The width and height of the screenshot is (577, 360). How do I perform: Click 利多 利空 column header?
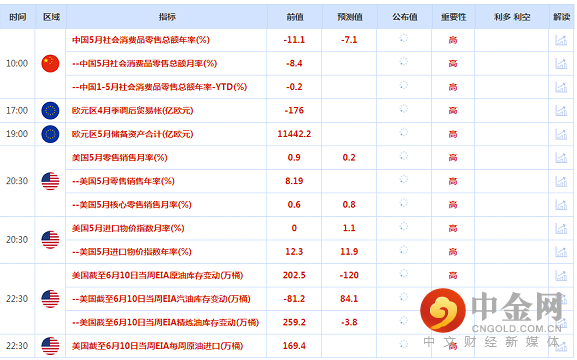click(512, 17)
